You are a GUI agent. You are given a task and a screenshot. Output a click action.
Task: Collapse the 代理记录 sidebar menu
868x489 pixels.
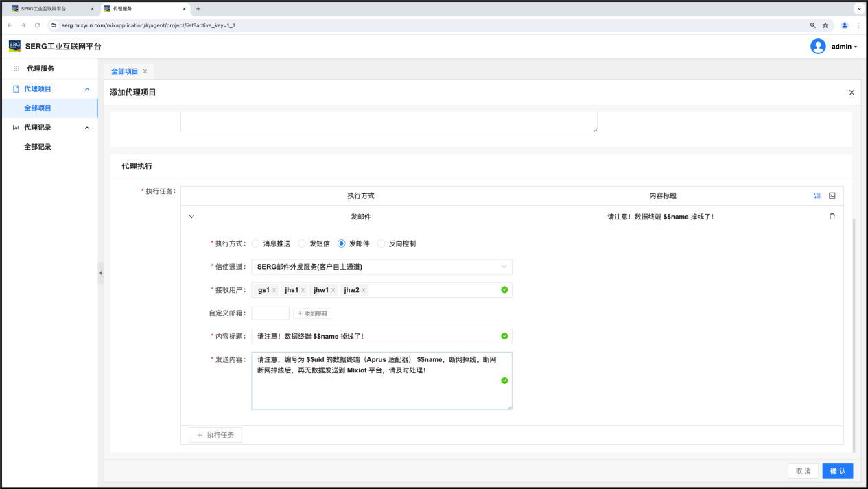pyautogui.click(x=87, y=128)
